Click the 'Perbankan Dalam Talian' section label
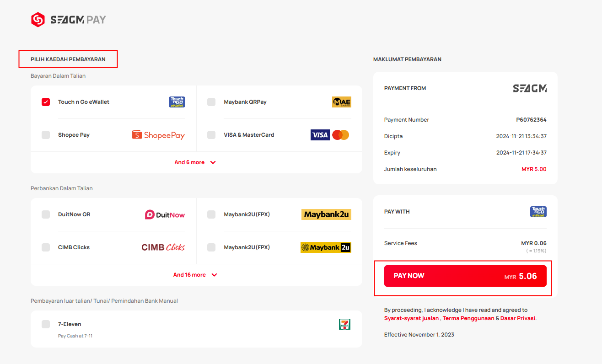 62,188
